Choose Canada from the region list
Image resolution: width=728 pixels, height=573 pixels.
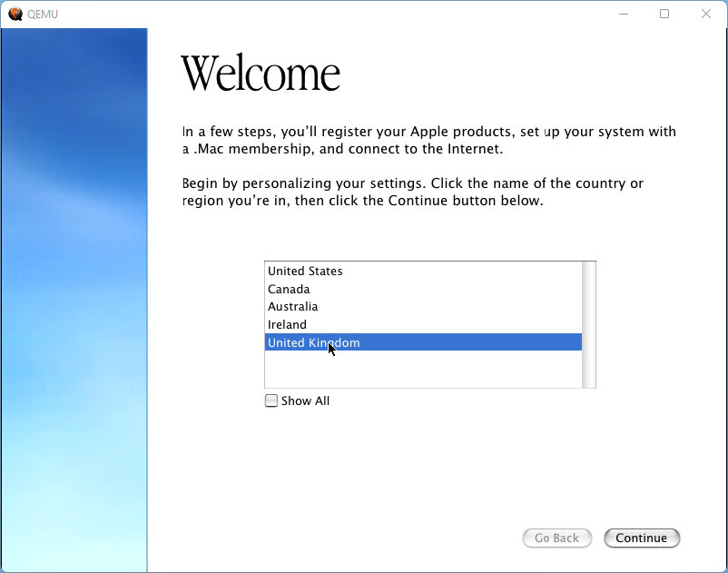pos(289,289)
